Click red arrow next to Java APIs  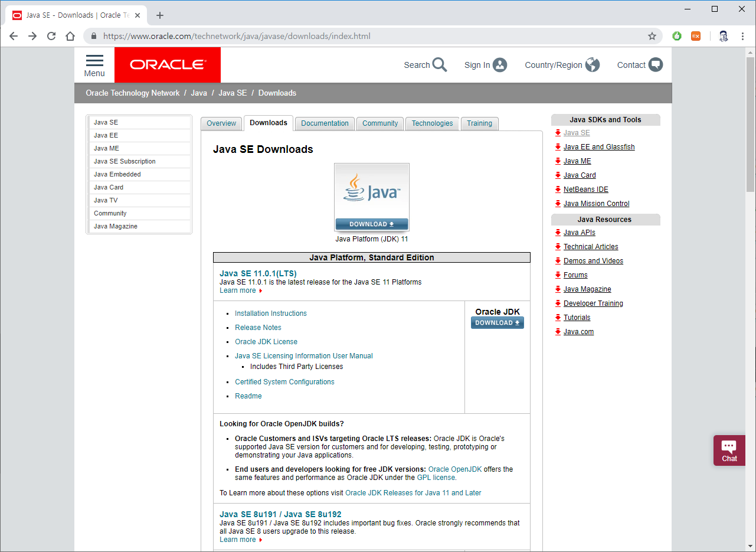[558, 233]
